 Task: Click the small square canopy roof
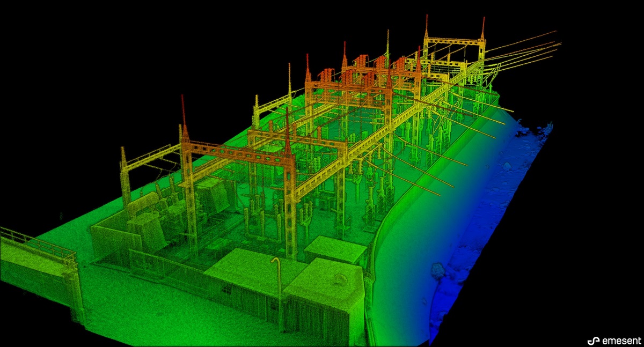(335, 249)
